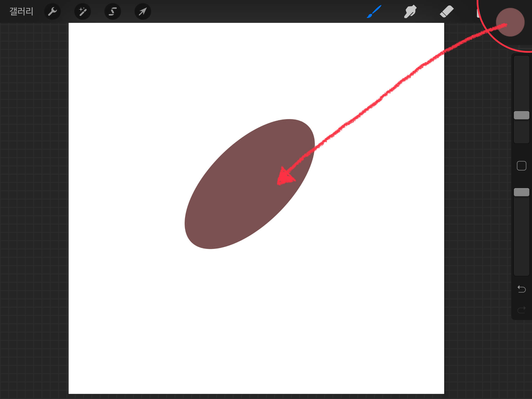The height and width of the screenshot is (399, 532).
Task: Return to the 갤러리 gallery view
Action: (x=21, y=11)
